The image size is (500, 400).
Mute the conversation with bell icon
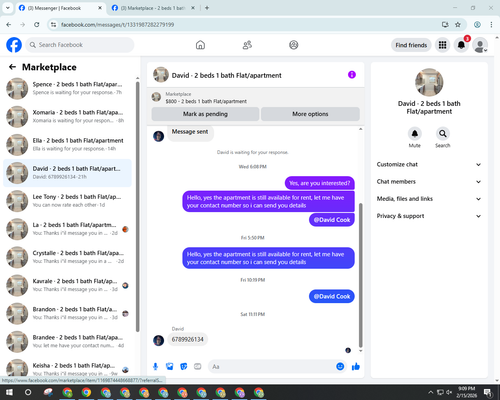(415, 134)
